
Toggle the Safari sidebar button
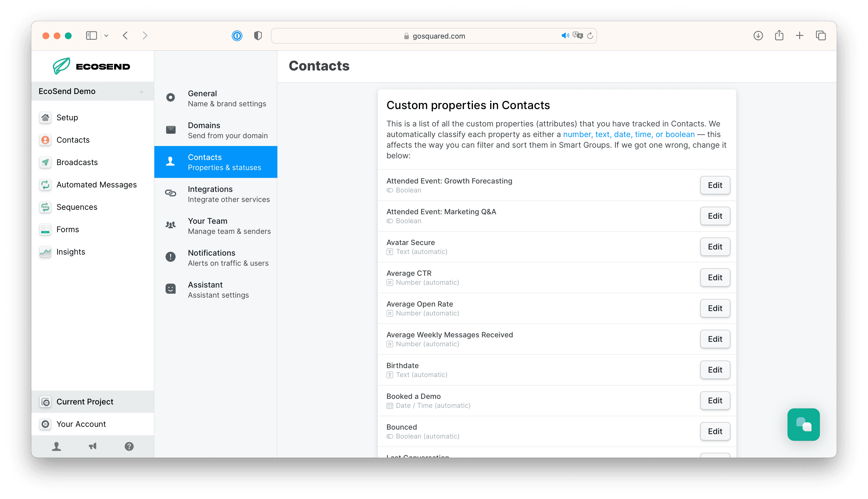pos(91,36)
